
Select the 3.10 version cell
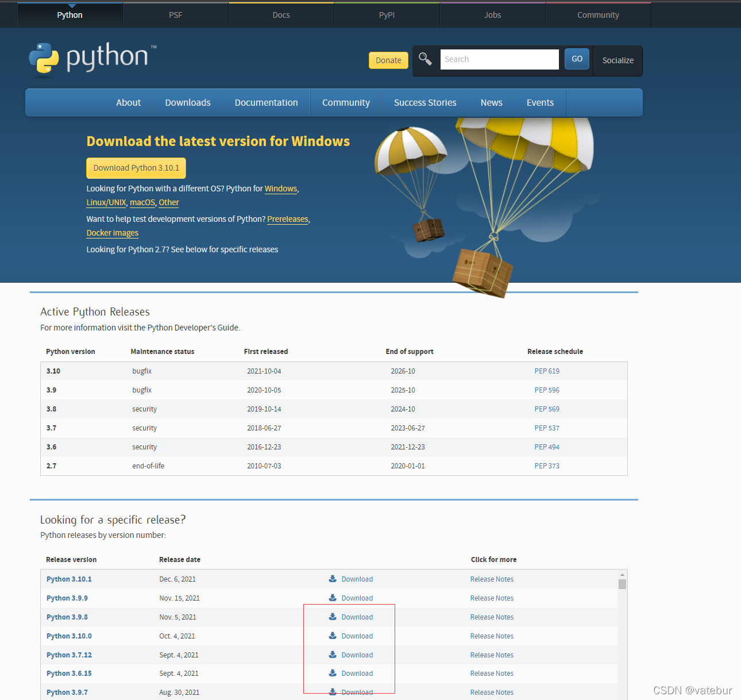tap(53, 371)
